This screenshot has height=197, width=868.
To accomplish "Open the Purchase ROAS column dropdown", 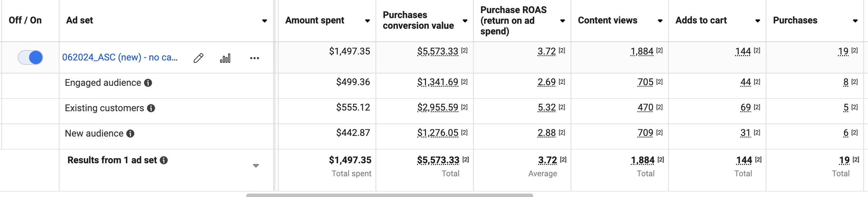I will pyautogui.click(x=562, y=21).
